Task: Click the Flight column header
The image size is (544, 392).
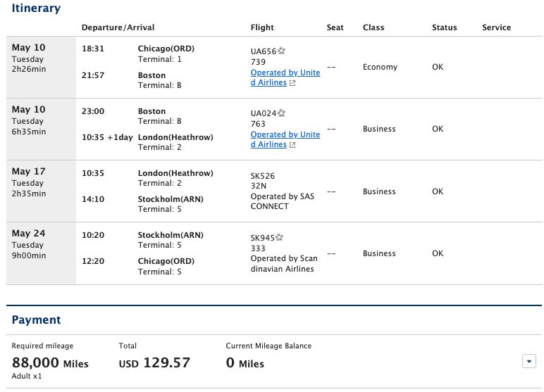Action: click(262, 27)
